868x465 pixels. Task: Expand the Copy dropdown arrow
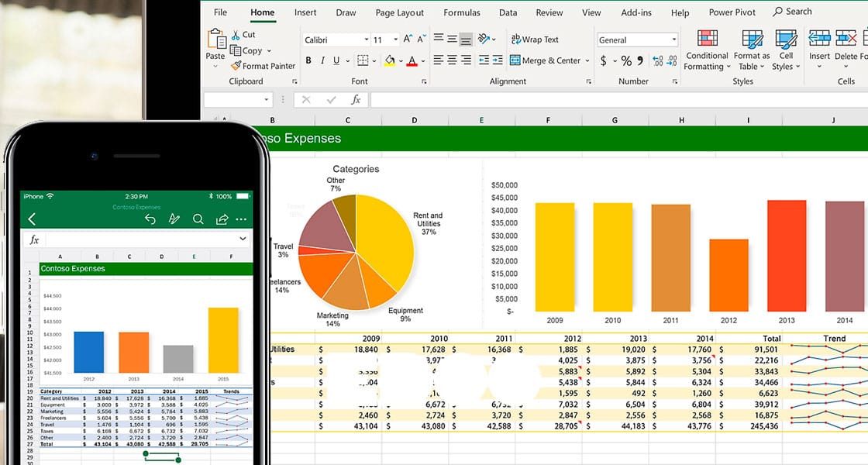[269, 51]
